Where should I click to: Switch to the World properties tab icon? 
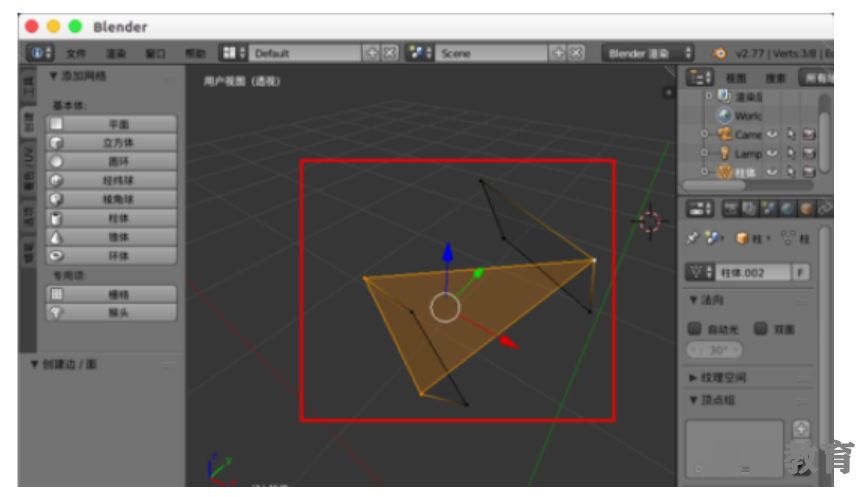point(787,209)
